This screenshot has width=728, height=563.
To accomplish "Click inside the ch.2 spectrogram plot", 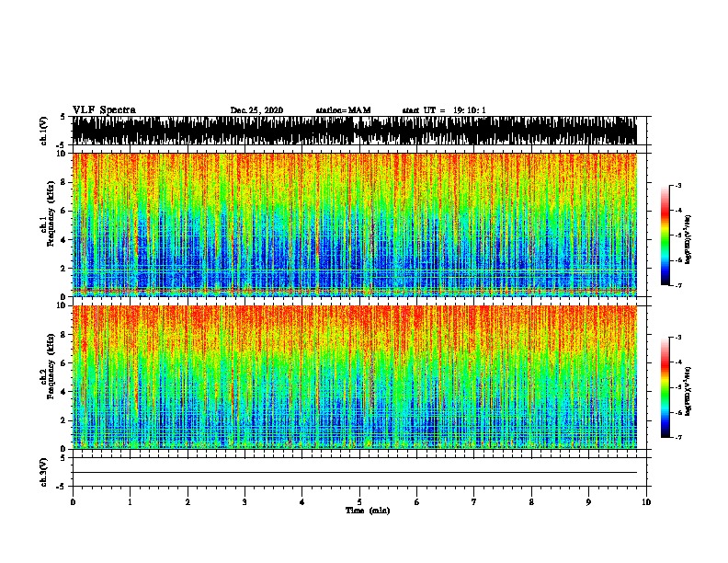I will [354, 377].
